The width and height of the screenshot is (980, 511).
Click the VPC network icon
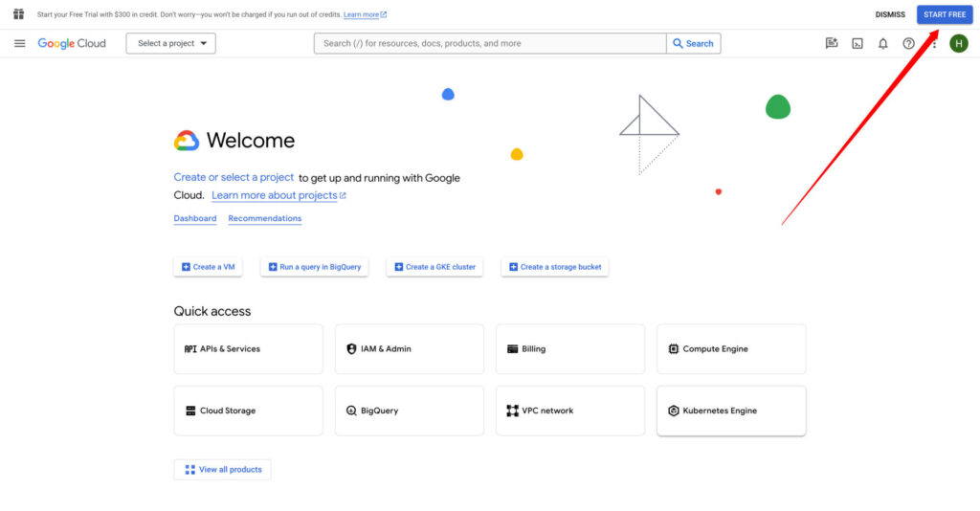[x=513, y=411]
